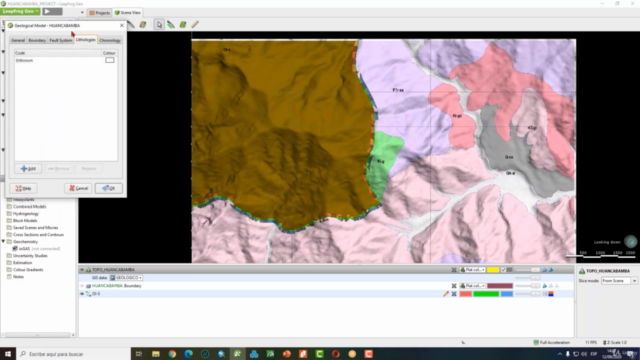
Task: Click the red colour swatch in OI-S row
Action: tap(465, 294)
